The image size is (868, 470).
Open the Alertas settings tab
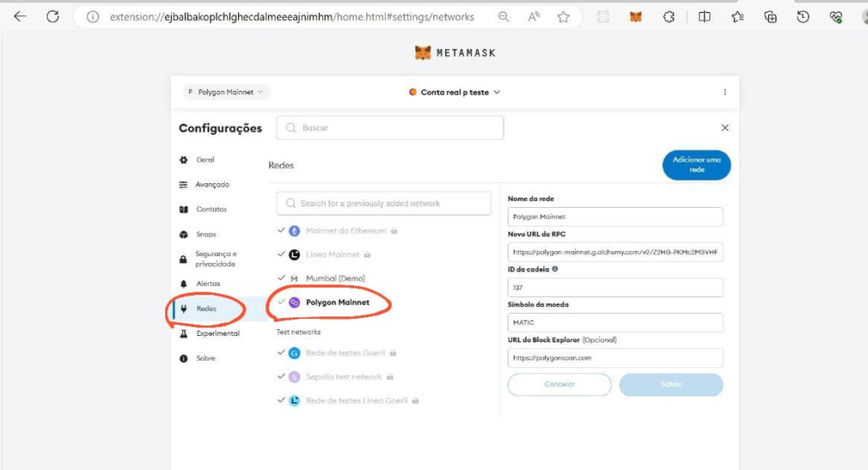[x=208, y=283]
